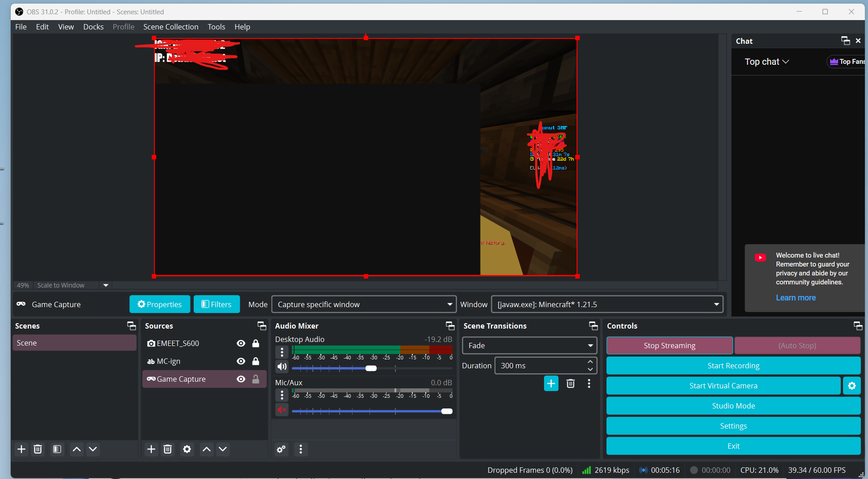Screen dimensions: 868x479
Task: Remove selected scene using Scenes trash icon
Action: [x=38, y=449]
